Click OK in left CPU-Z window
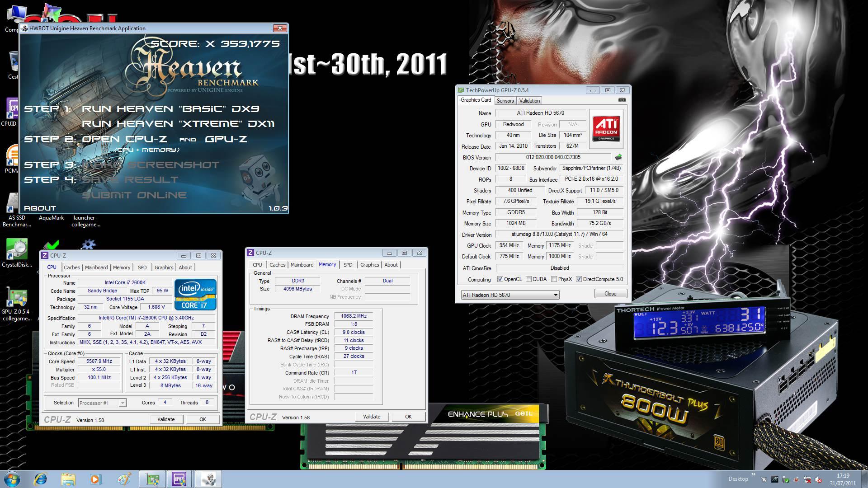The height and width of the screenshot is (488, 868). click(203, 419)
